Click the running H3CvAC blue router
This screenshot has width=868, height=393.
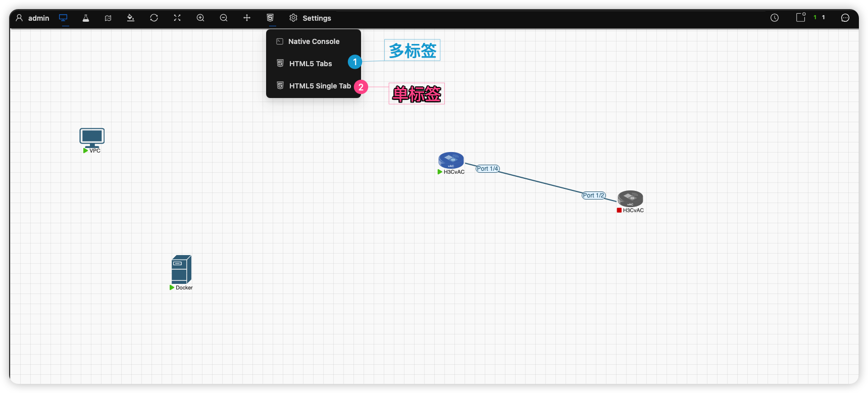tap(451, 161)
